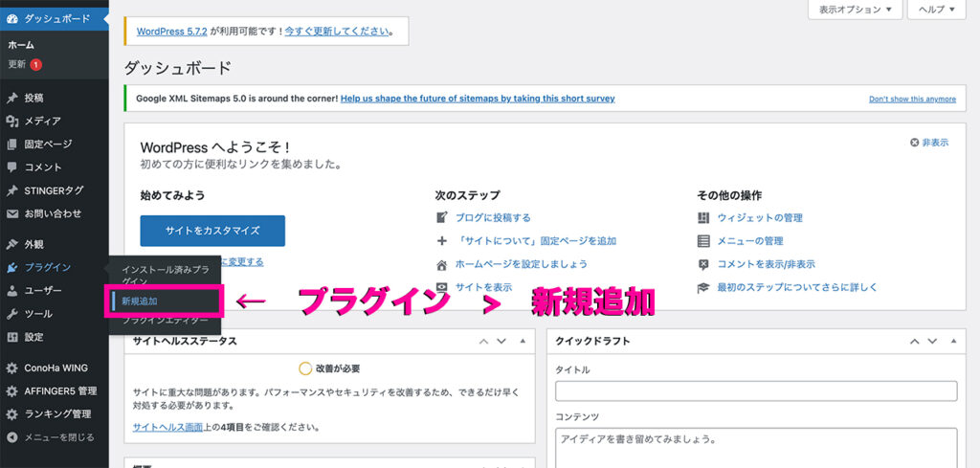
Task: Click the media icon beside メディア
Action: click(x=11, y=122)
